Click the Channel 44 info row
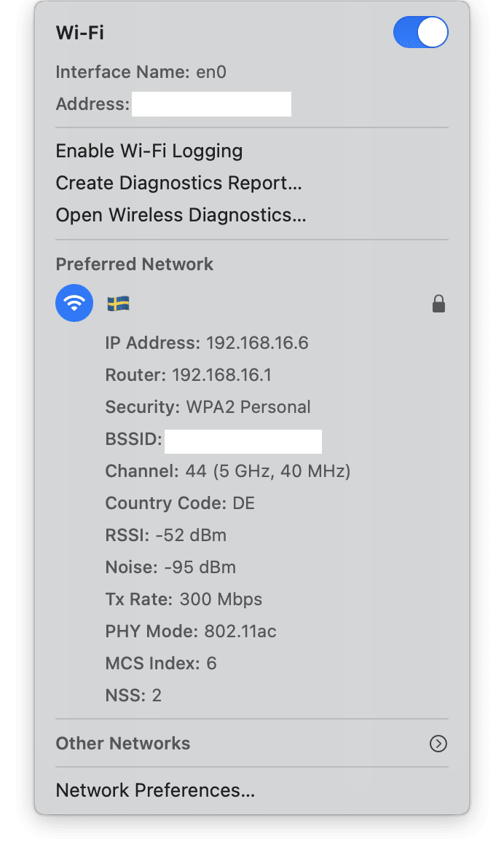The image size is (504, 855). tap(228, 471)
